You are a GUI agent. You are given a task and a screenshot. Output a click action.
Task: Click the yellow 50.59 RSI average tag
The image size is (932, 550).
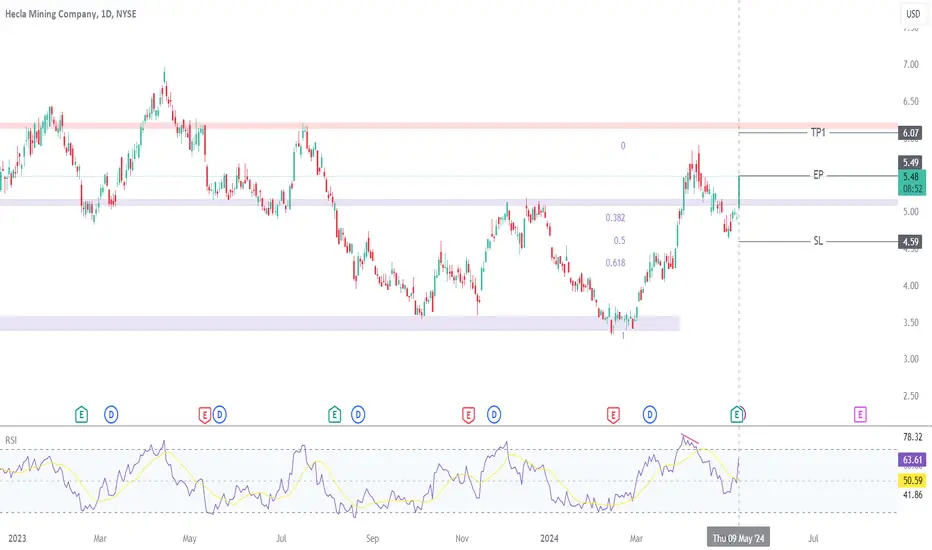click(x=912, y=480)
